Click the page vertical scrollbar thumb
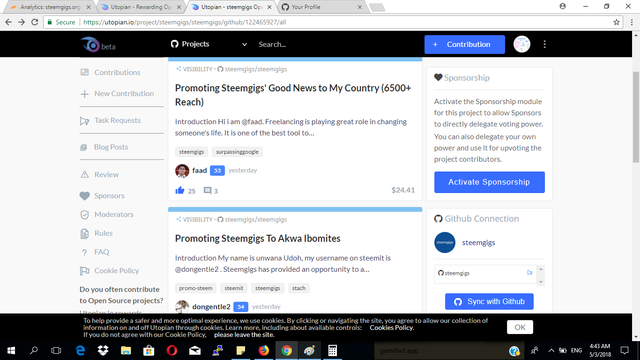This screenshot has height=360, width=640. tap(636, 117)
